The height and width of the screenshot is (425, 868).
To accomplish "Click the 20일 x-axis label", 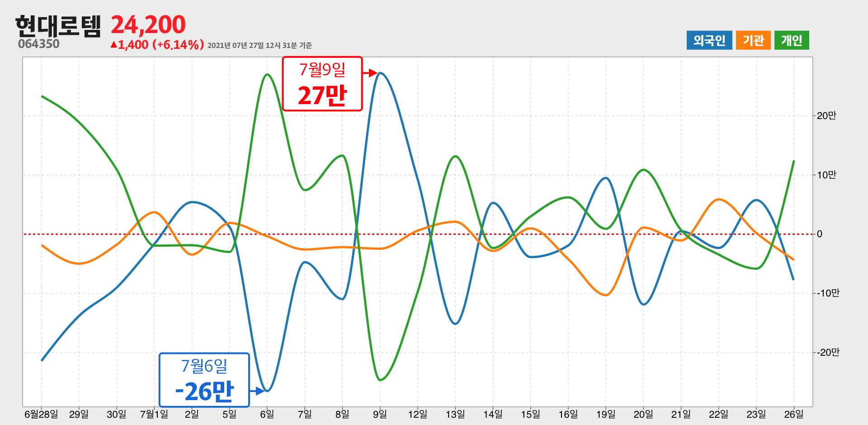I will coord(643,414).
